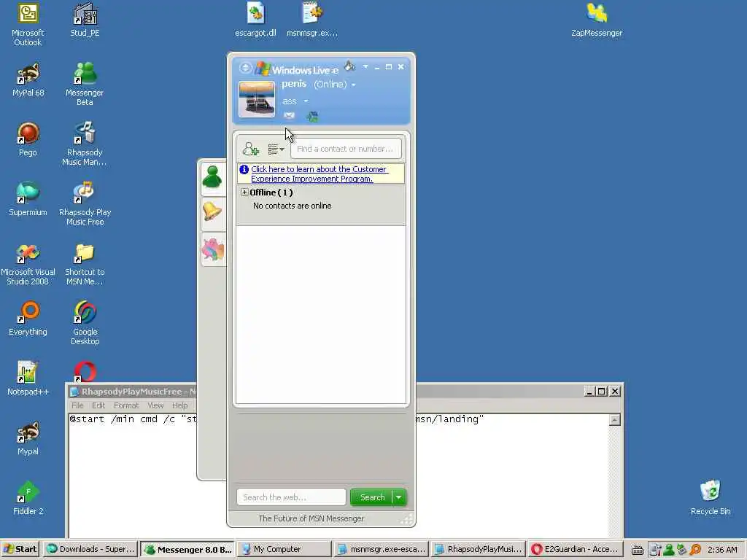747x560 pixels.
Task: Open the dropdown arrow next to Search button
Action: click(399, 497)
